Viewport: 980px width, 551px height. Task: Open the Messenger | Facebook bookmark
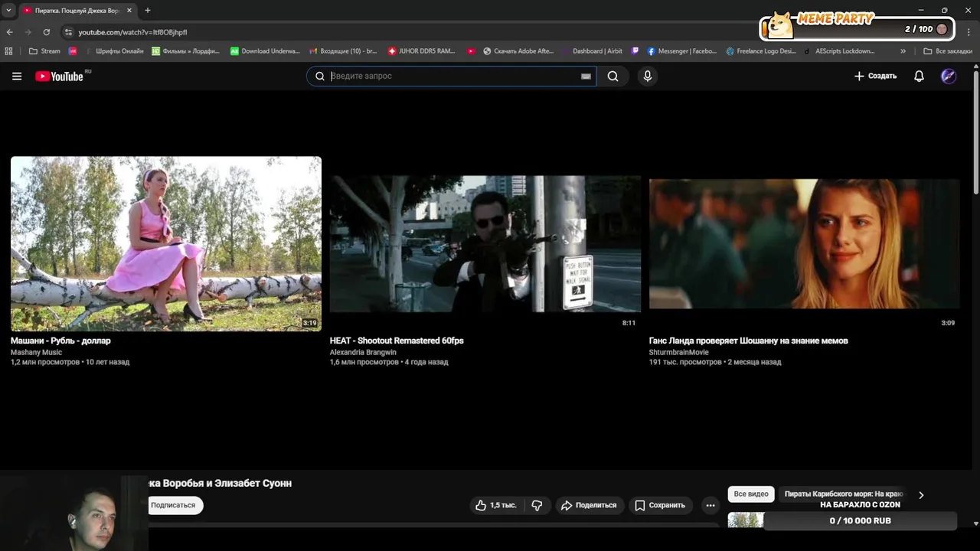click(681, 51)
